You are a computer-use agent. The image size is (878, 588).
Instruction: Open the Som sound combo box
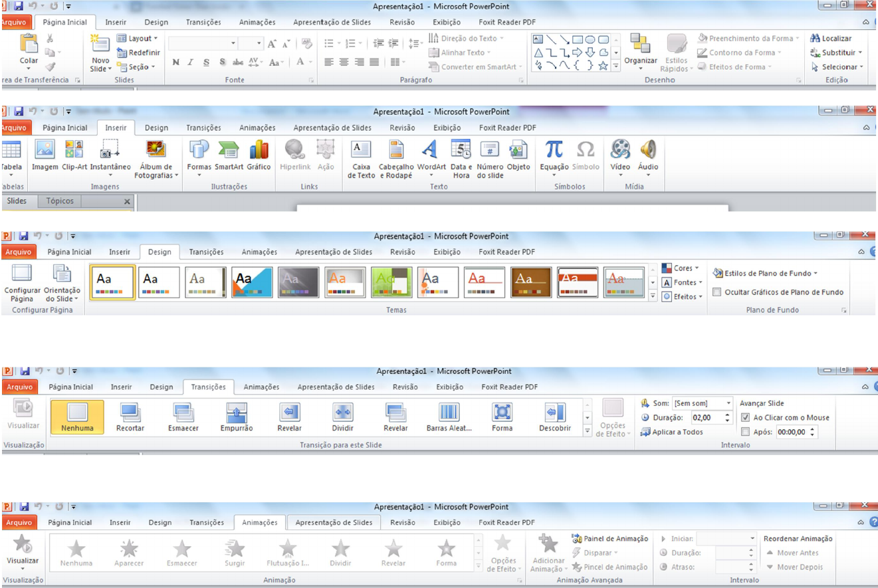702,403
